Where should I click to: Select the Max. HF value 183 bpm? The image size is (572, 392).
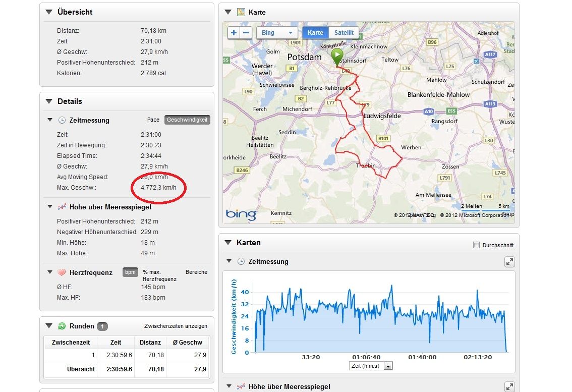(153, 298)
